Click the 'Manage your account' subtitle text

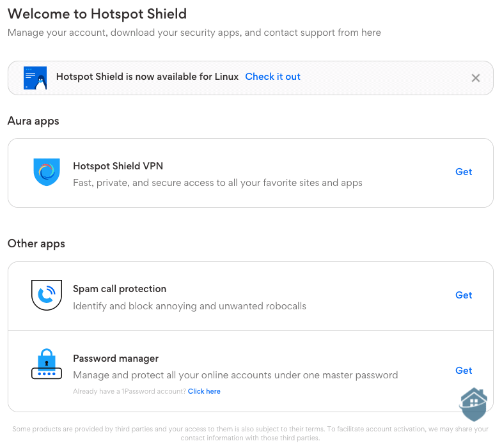tap(194, 33)
